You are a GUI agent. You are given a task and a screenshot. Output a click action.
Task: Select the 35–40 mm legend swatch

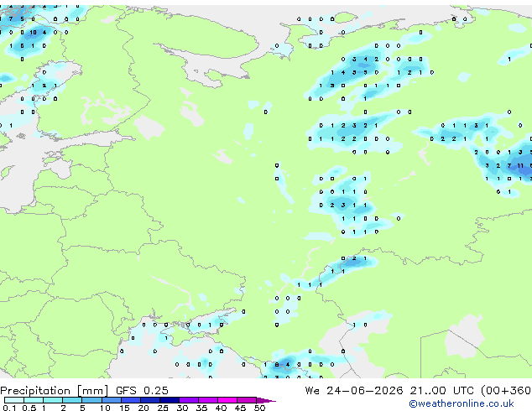[x=207, y=400]
